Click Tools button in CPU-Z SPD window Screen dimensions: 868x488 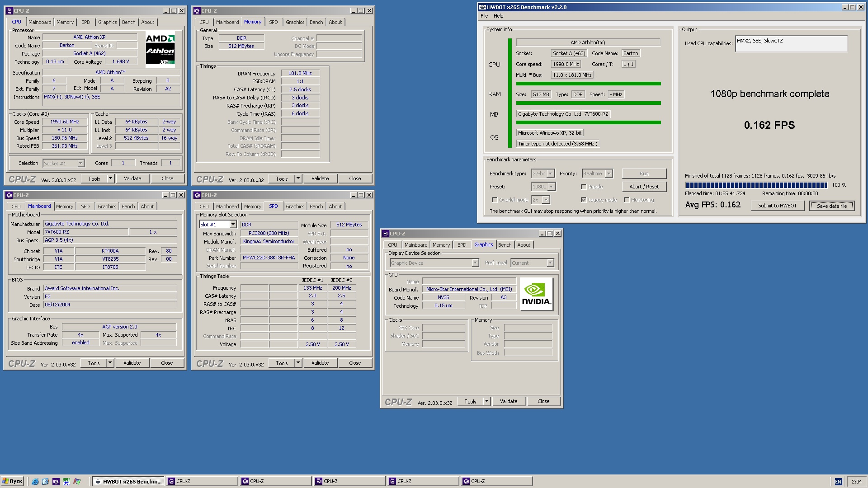tap(282, 363)
